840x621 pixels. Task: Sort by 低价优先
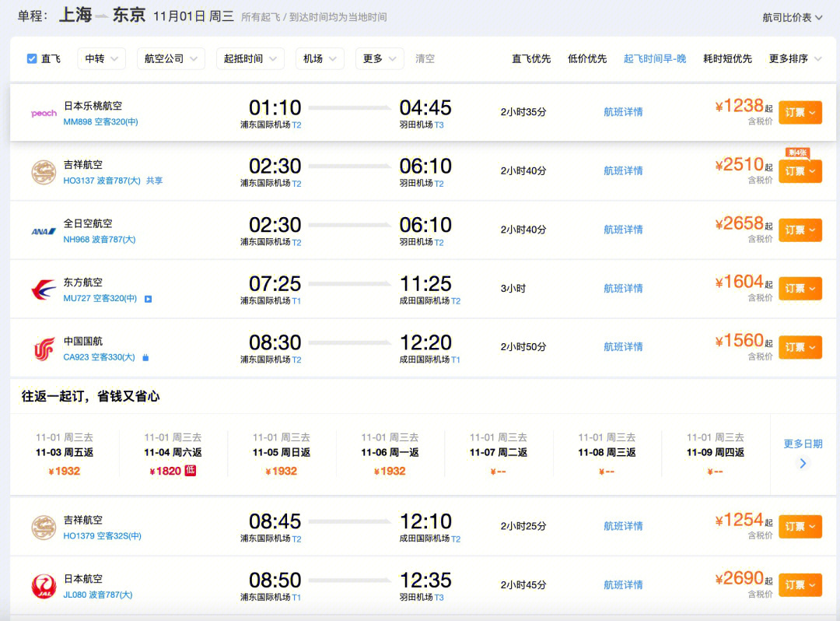point(587,58)
